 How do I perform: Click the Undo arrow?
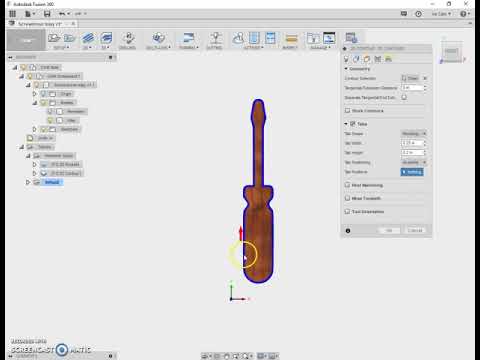coord(62,14)
